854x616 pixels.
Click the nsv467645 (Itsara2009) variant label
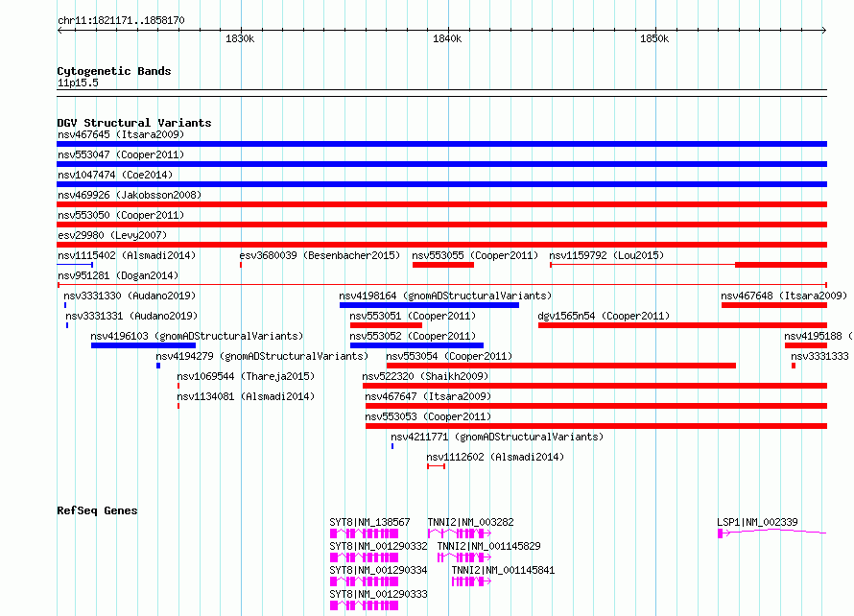(121, 134)
